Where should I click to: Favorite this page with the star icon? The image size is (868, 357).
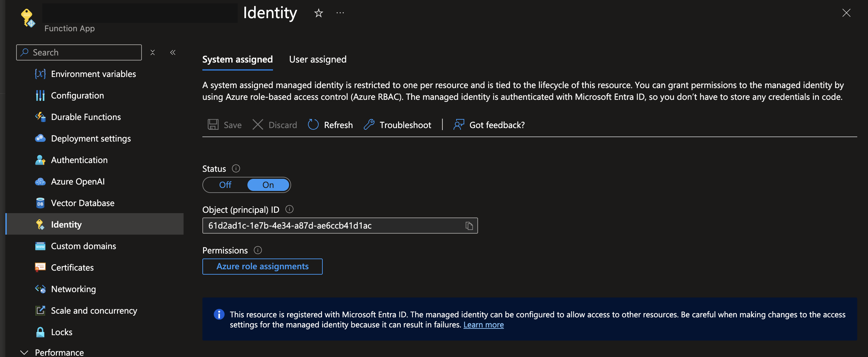[318, 13]
